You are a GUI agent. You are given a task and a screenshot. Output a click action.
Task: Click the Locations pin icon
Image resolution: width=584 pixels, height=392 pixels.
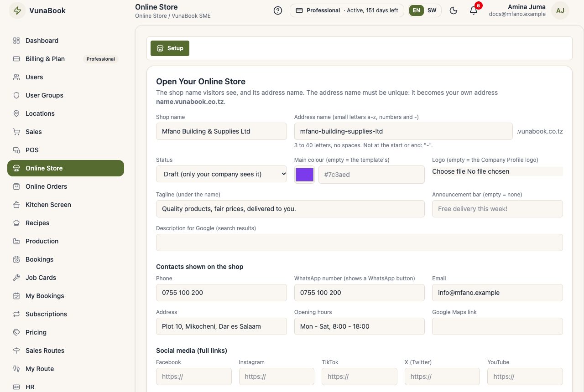[16, 113]
